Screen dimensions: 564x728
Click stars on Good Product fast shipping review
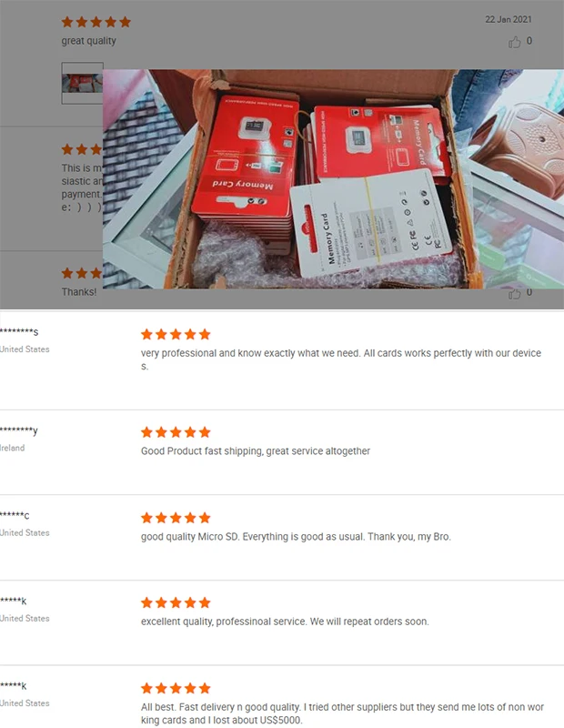click(176, 432)
